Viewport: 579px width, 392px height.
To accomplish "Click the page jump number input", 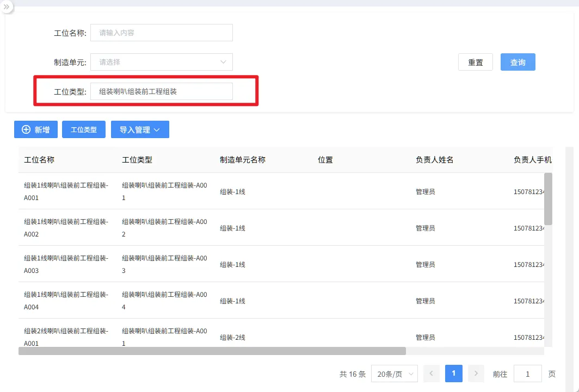I will pyautogui.click(x=527, y=374).
